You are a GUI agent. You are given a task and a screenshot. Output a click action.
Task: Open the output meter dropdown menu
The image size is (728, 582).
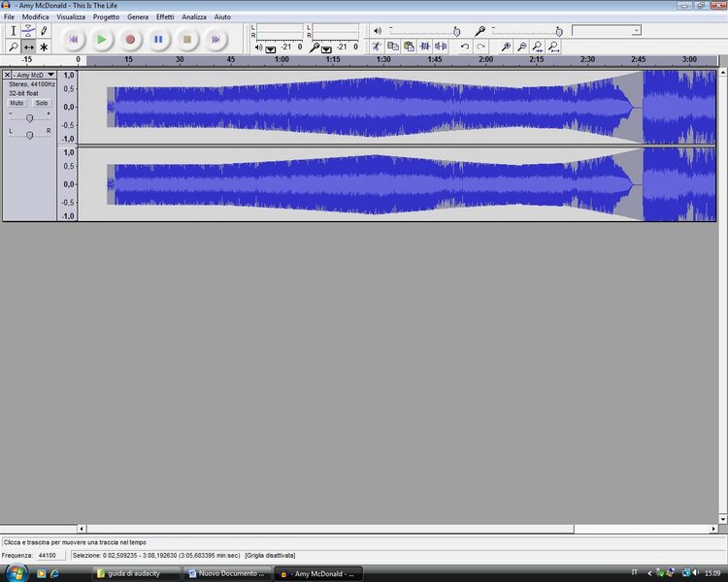(271, 49)
